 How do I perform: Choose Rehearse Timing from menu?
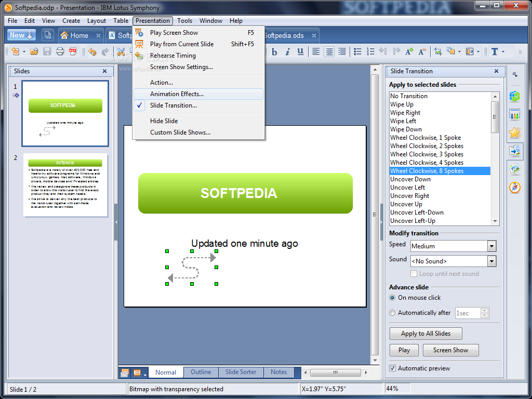198,56
